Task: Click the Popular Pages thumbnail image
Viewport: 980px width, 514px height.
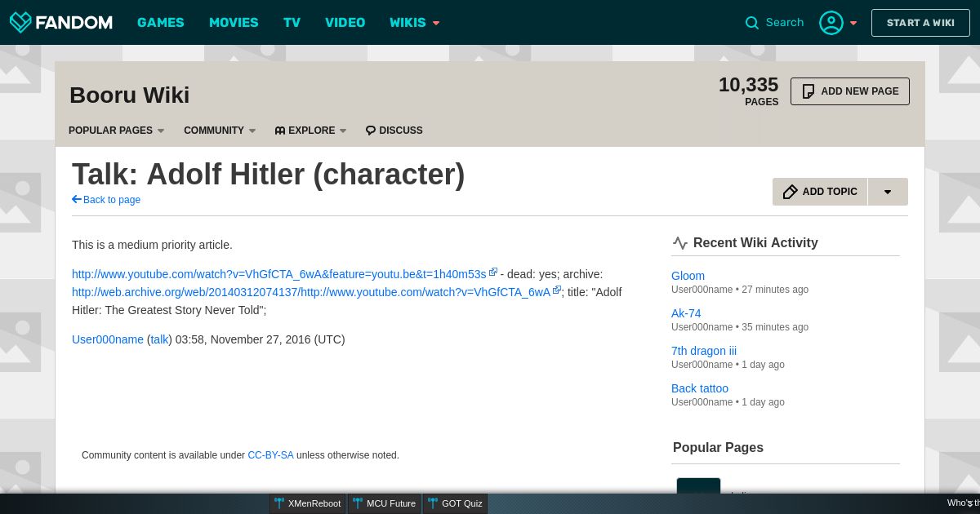Action: click(698, 486)
